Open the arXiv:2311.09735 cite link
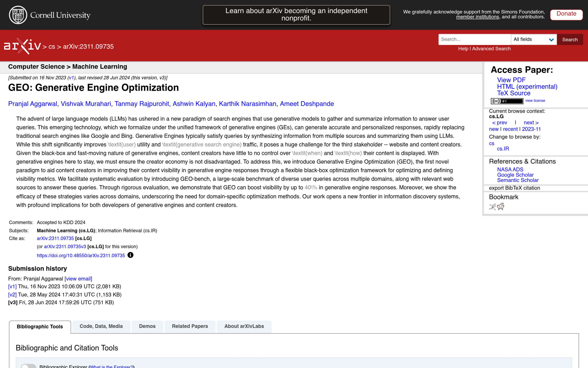The width and height of the screenshot is (588, 368). (x=55, y=239)
